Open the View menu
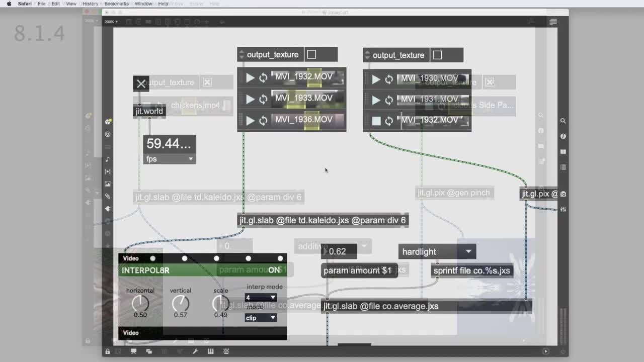This screenshot has width=644, height=362. pos(71,4)
